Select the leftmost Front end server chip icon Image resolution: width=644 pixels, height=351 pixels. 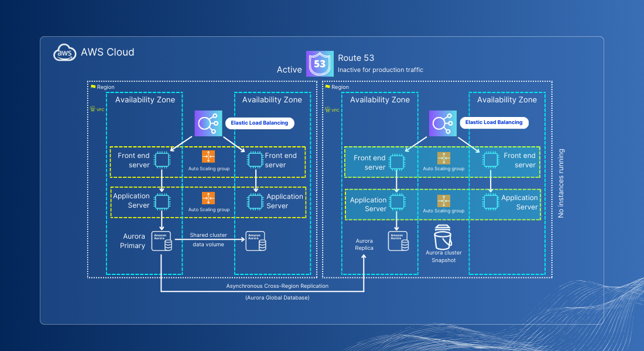(162, 160)
